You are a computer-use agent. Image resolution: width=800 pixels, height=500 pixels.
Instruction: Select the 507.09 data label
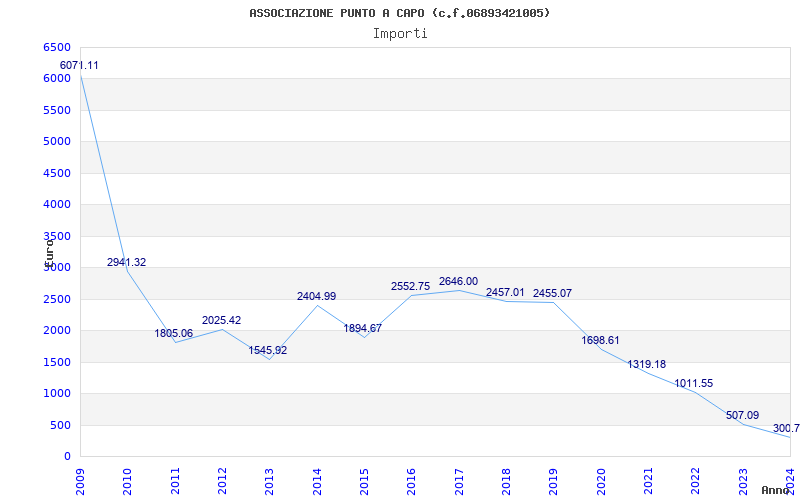742,415
